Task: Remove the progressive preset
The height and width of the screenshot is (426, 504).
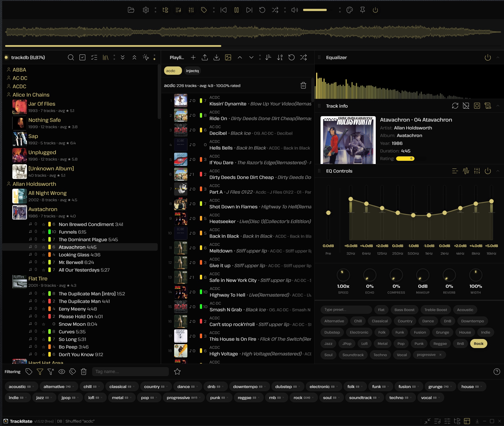Action: pos(440,355)
